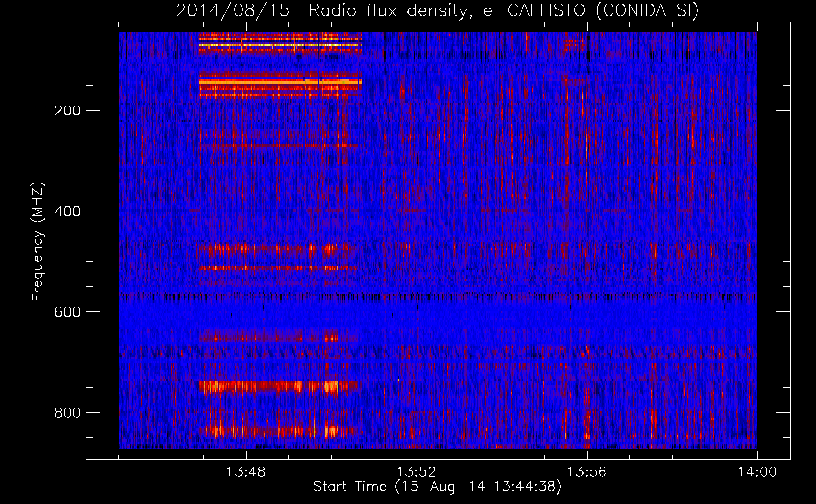Click the 200 frequency tick label

pos(68,111)
